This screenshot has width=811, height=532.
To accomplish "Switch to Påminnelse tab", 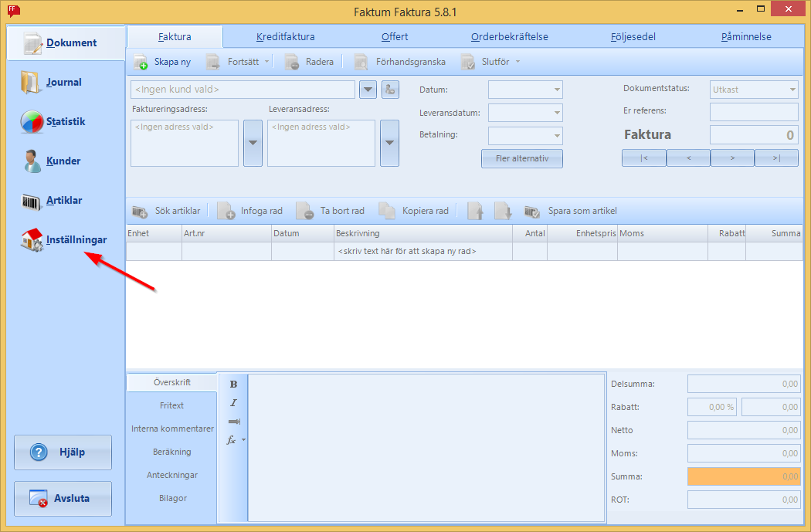I will click(746, 37).
